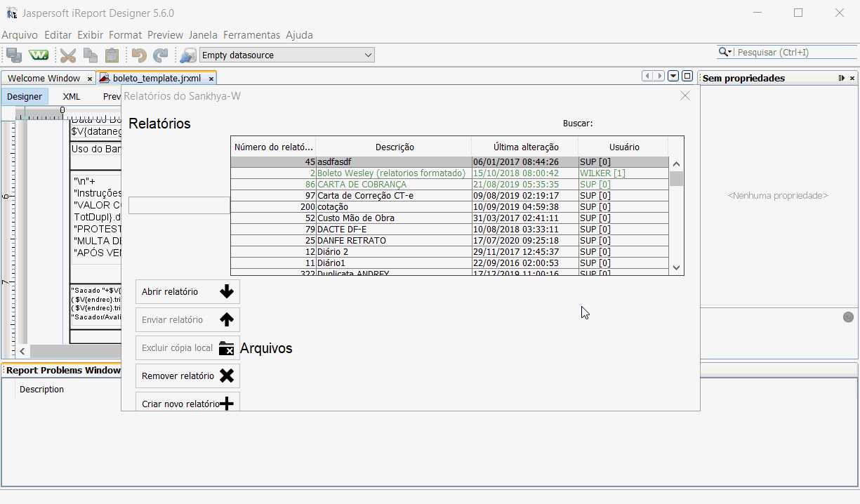Image resolution: width=860 pixels, height=504 pixels.
Task: Select the boleto_template.jrxml tab
Action: [x=156, y=78]
